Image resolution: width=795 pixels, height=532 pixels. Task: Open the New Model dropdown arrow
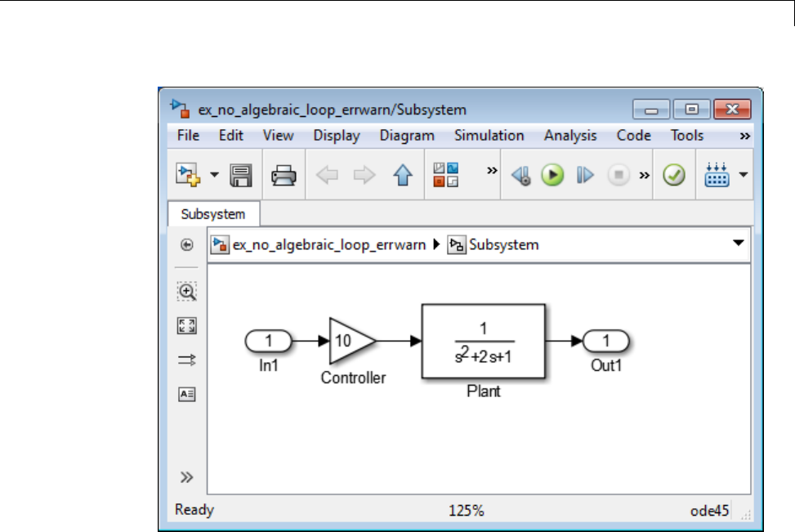pos(214,175)
